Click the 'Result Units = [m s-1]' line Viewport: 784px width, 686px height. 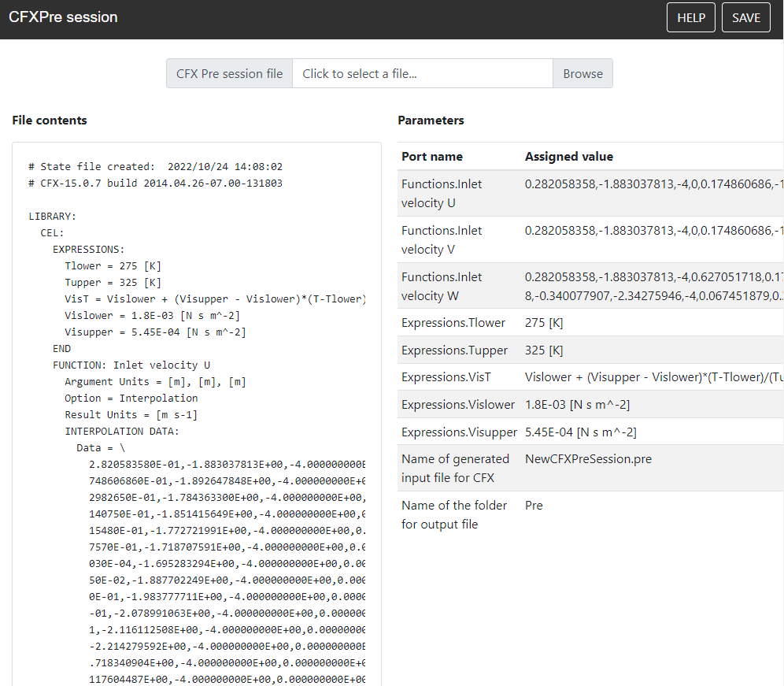tap(131, 414)
